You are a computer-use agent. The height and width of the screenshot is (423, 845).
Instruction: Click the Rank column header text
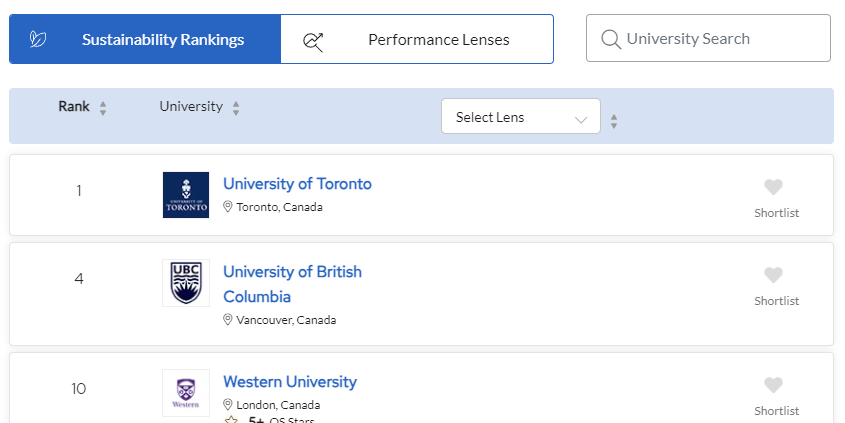coord(74,106)
